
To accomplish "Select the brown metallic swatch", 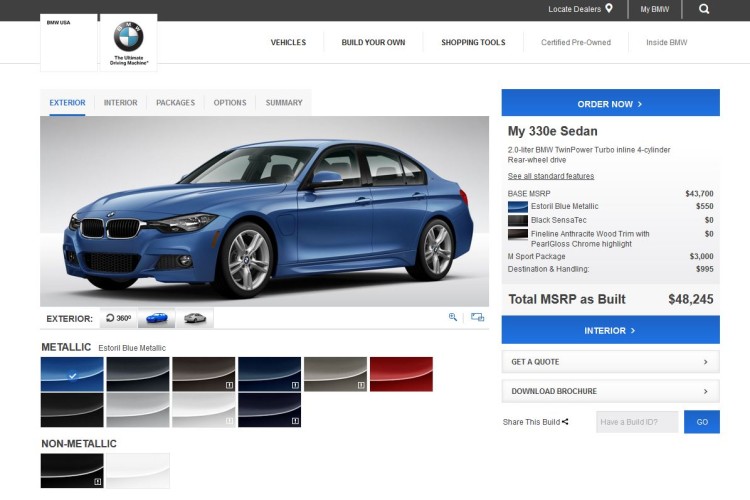I will [x=204, y=374].
